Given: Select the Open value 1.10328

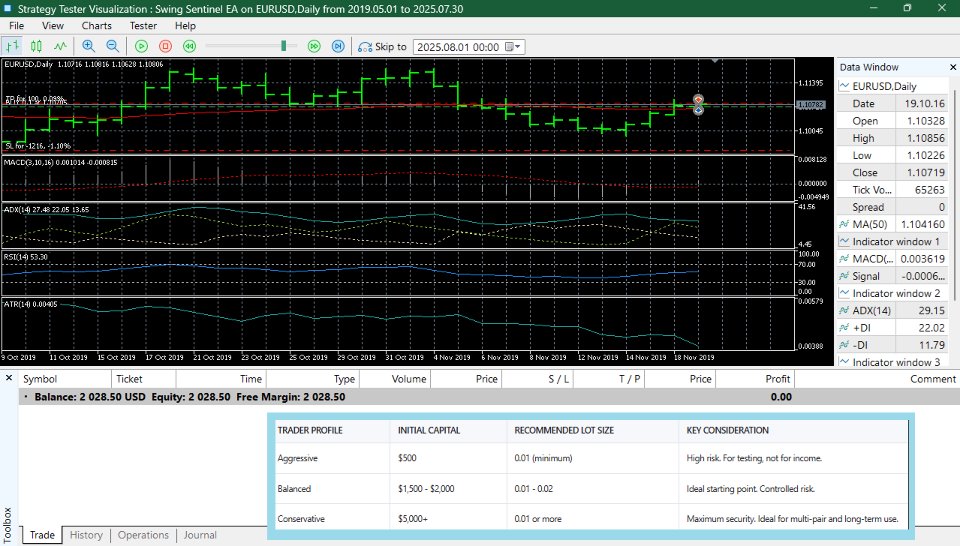Looking at the screenshot, I should [x=926, y=121].
